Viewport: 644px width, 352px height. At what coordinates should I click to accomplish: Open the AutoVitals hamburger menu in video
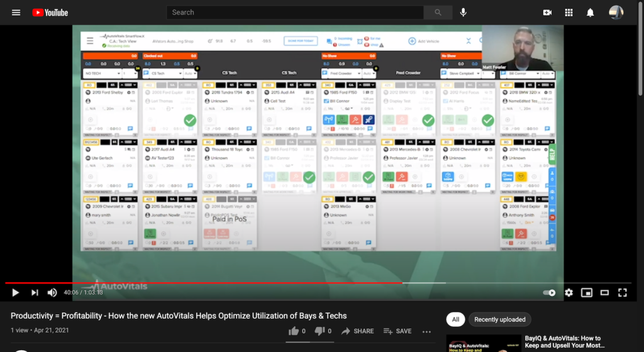pos(90,41)
